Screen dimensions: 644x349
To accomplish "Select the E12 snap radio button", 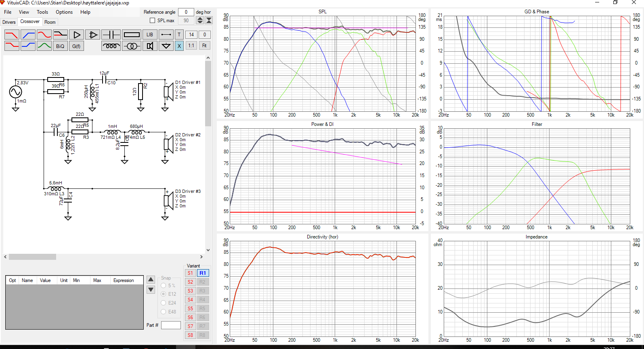I will tap(164, 294).
